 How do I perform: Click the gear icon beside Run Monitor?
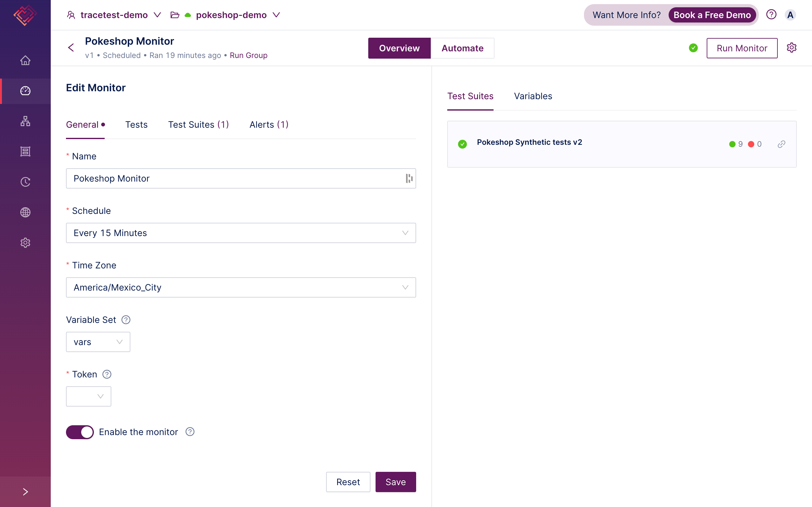pos(791,48)
